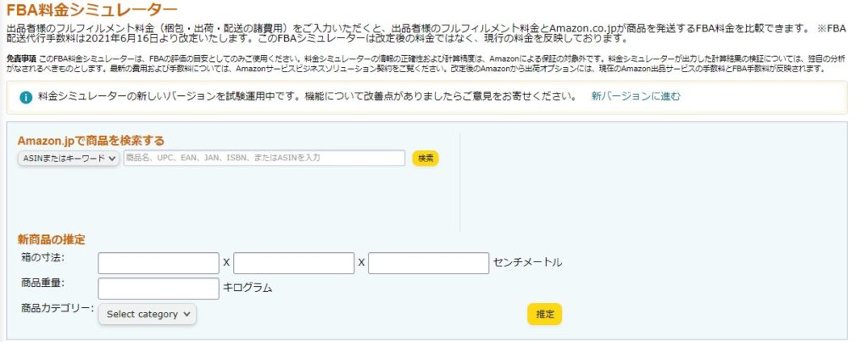
Task: Click the 商品重量 label
Action: click(42, 282)
